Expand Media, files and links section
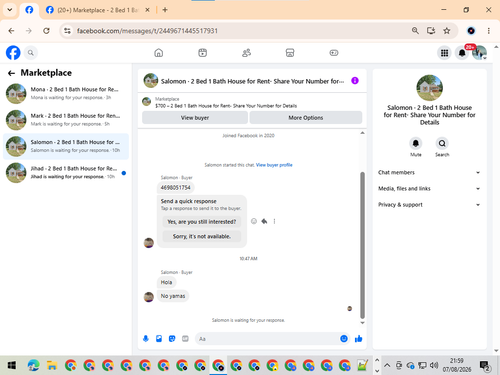 click(x=429, y=189)
